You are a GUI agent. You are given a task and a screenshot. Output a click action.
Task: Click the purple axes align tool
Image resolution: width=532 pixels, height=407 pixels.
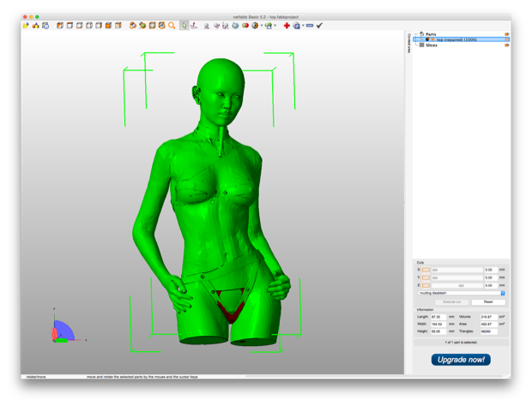194,26
